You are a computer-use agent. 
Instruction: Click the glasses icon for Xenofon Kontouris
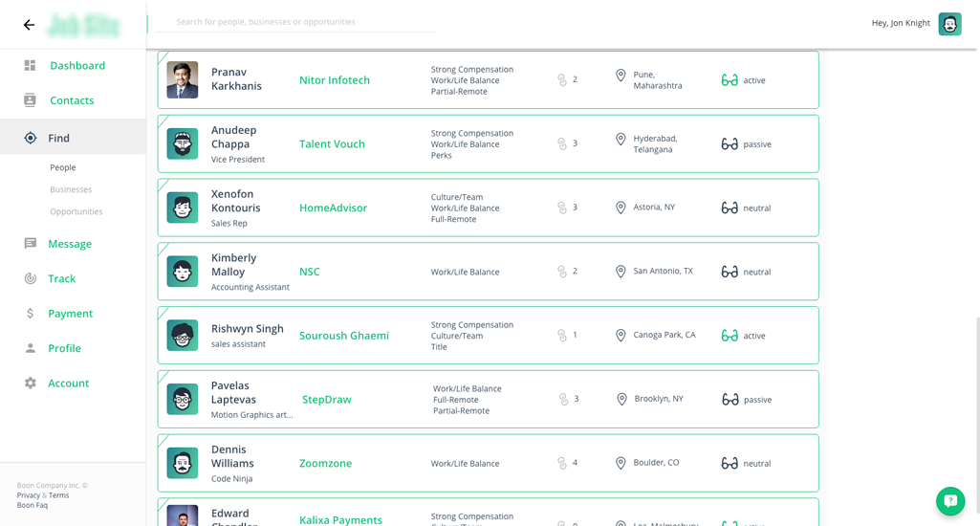(730, 208)
